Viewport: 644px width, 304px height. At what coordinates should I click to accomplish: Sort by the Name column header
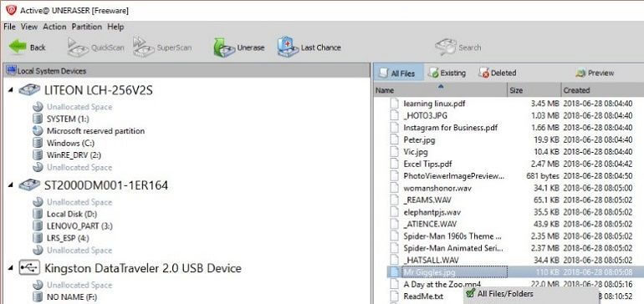[441, 90]
